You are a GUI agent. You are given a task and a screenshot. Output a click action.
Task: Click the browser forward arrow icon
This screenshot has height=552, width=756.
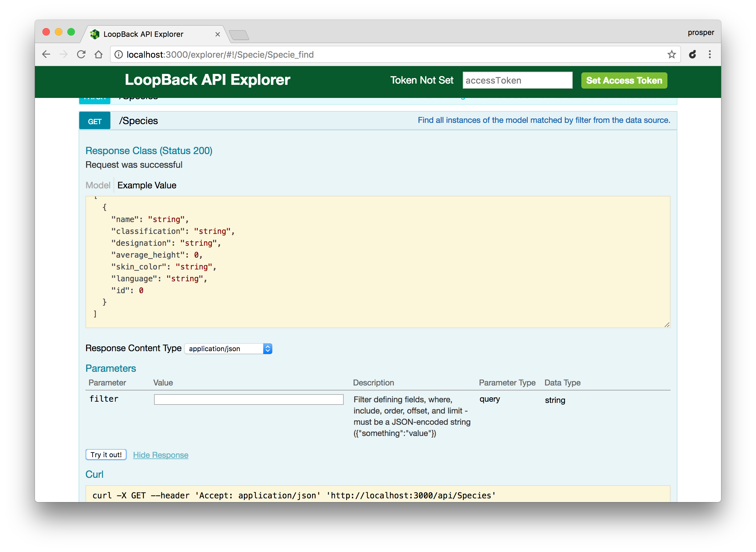[64, 55]
